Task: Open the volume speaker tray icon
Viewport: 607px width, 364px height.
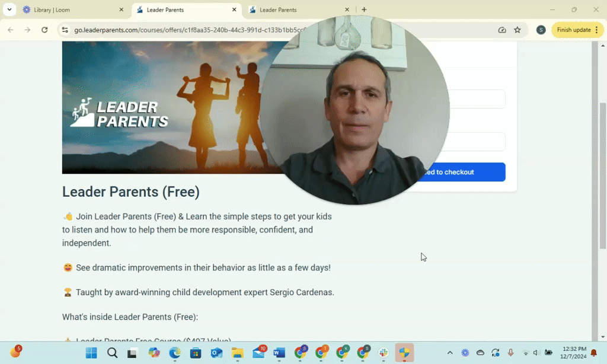Action: click(536, 353)
